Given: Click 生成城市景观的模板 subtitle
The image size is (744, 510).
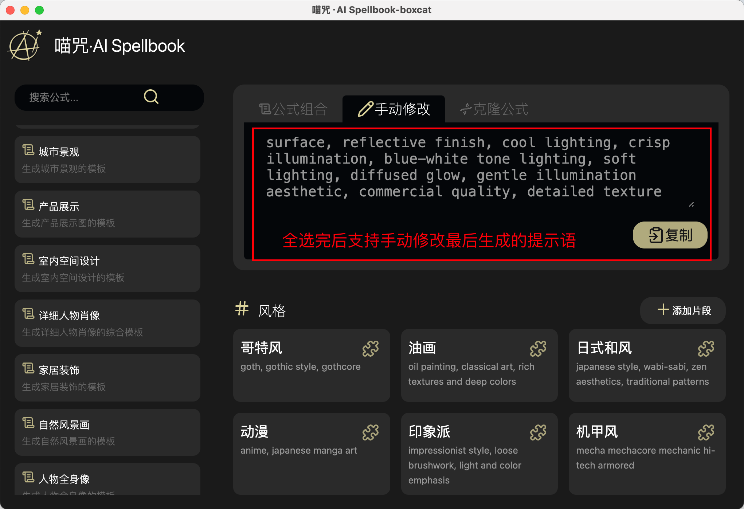Looking at the screenshot, I should pyautogui.click(x=64, y=168).
